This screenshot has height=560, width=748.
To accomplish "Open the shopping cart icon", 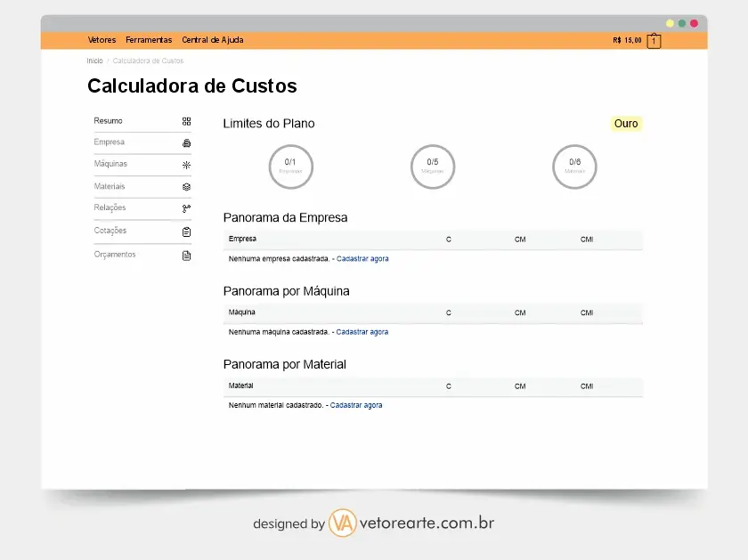I will click(x=654, y=41).
